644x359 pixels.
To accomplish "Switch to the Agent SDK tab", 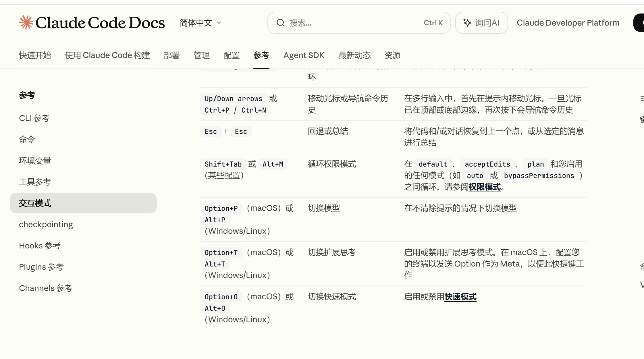I will tap(304, 55).
